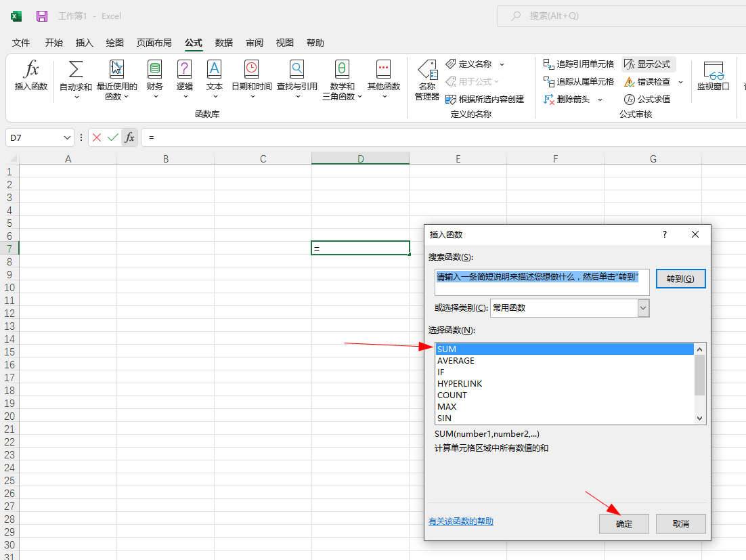Cancel the entry with the red X in formula bar

[97, 137]
